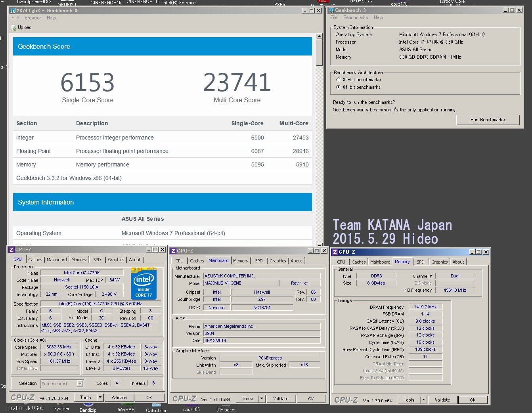The height and width of the screenshot is (413, 532).
Task: Click the Floating Point row in results table
Action: pos(163,151)
